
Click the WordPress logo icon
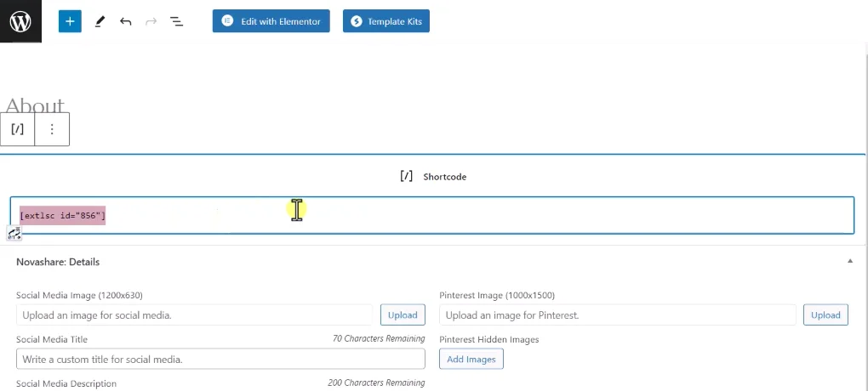tap(20, 21)
